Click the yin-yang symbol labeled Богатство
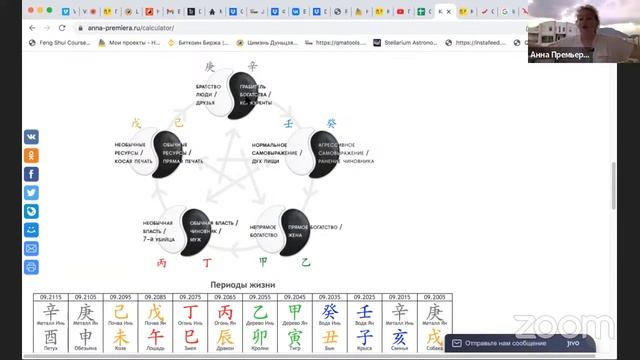640x360 pixels. (283, 231)
